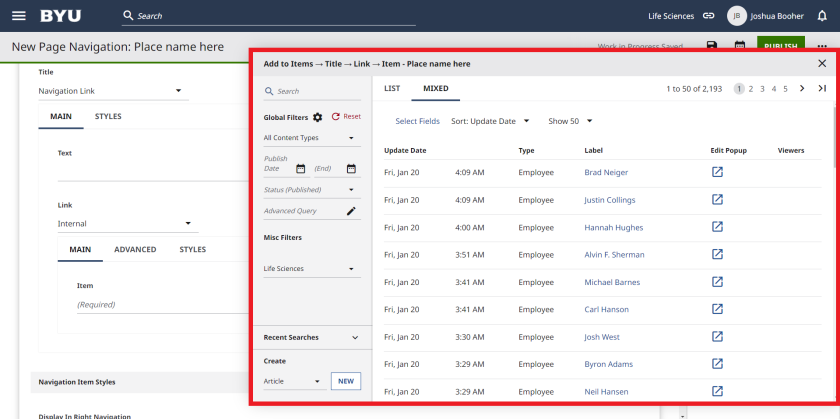Viewport: 840px width, 419px height.
Task: Switch to the LIST tab
Action: click(392, 89)
